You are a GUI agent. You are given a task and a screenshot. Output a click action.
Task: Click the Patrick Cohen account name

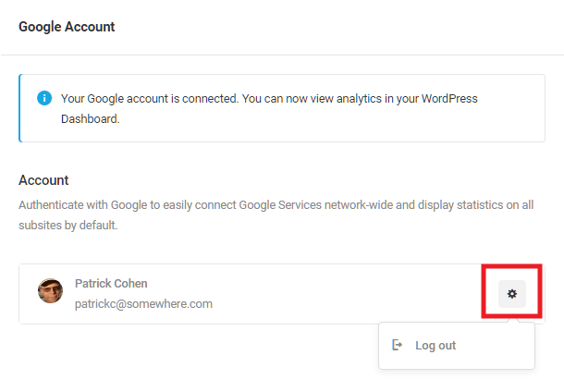111,284
